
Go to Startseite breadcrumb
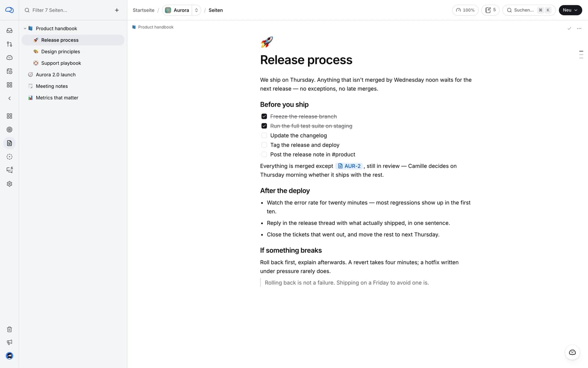143,10
